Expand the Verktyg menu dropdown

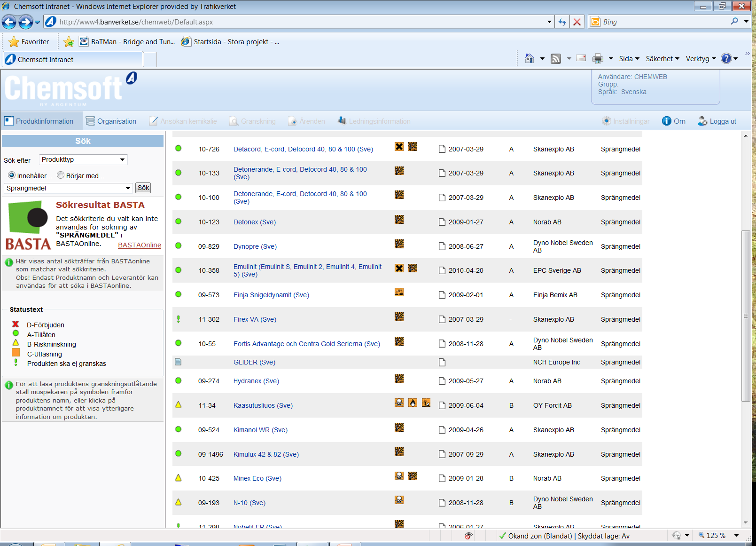coord(701,58)
